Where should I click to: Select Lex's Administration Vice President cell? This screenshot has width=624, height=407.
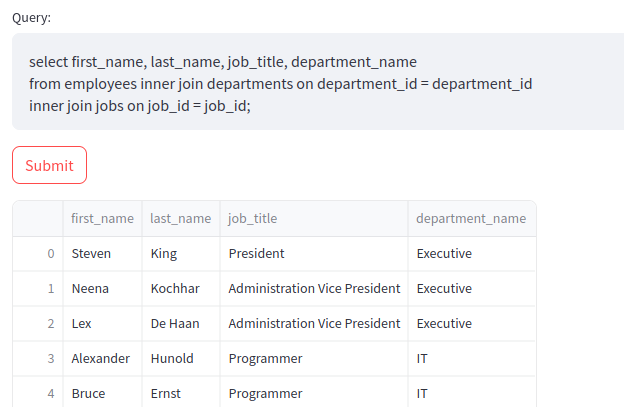click(x=314, y=324)
